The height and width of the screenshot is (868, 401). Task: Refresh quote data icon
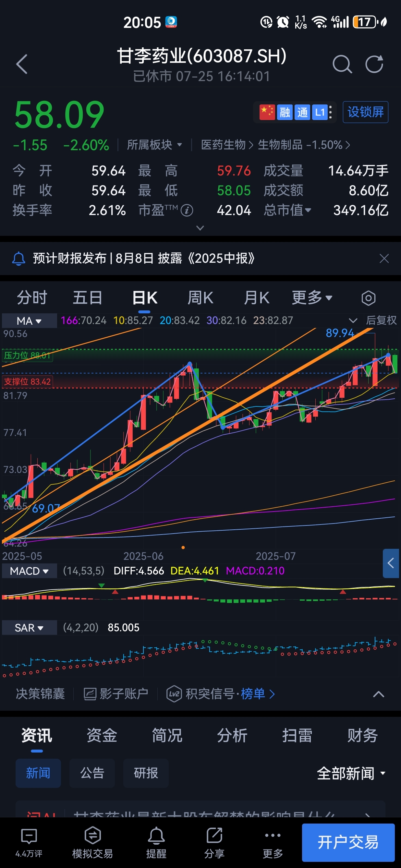[x=374, y=64]
